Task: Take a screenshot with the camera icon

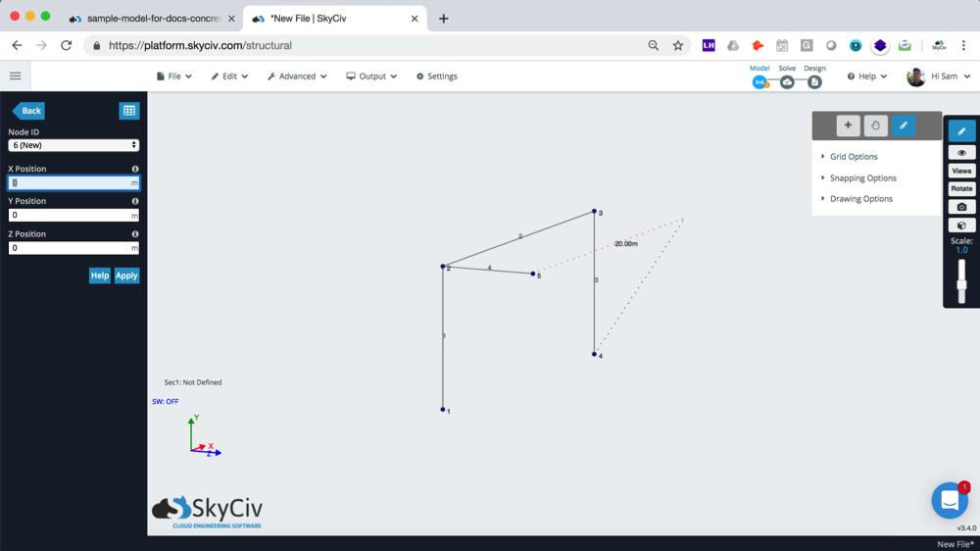Action: tap(961, 207)
